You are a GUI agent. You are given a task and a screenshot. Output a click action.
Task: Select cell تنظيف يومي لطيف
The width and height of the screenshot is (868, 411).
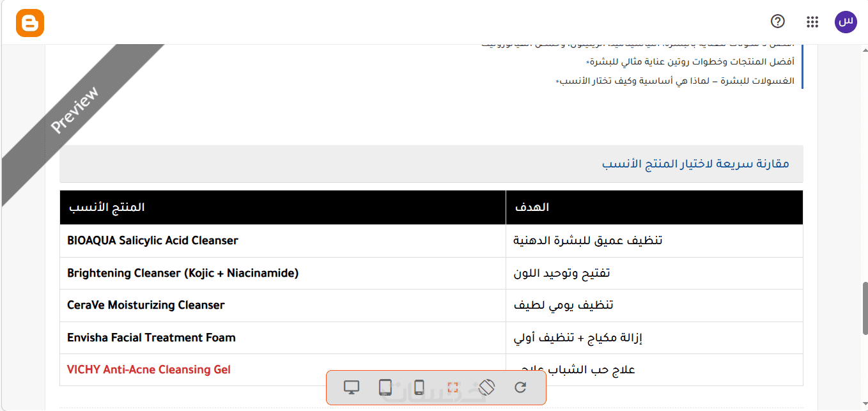[655, 306]
